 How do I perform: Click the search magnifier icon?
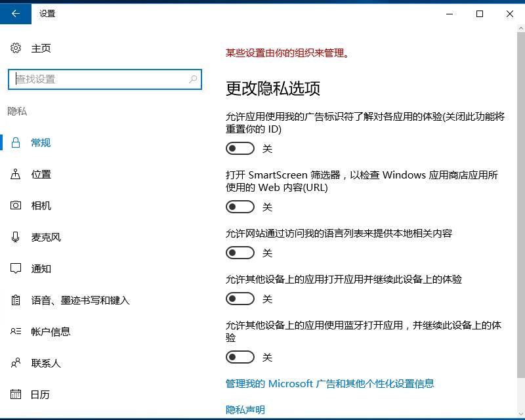coord(193,79)
